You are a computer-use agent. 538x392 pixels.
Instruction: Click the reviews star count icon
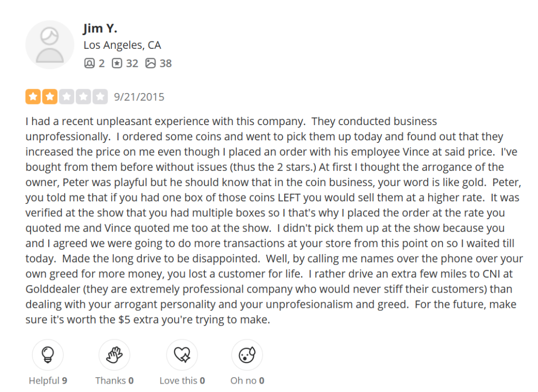pyautogui.click(x=117, y=63)
